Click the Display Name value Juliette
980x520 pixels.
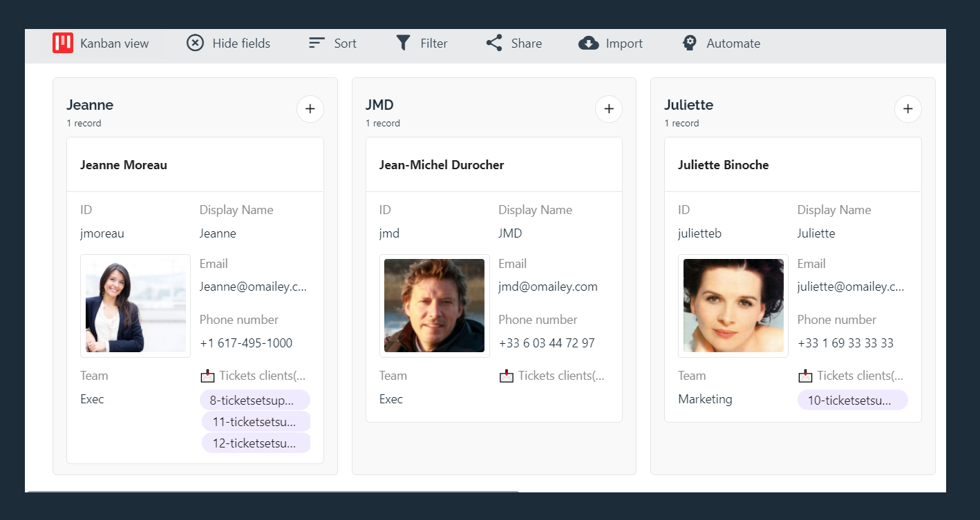point(816,233)
